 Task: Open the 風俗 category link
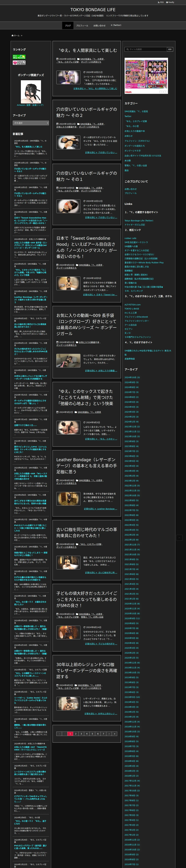127,171
